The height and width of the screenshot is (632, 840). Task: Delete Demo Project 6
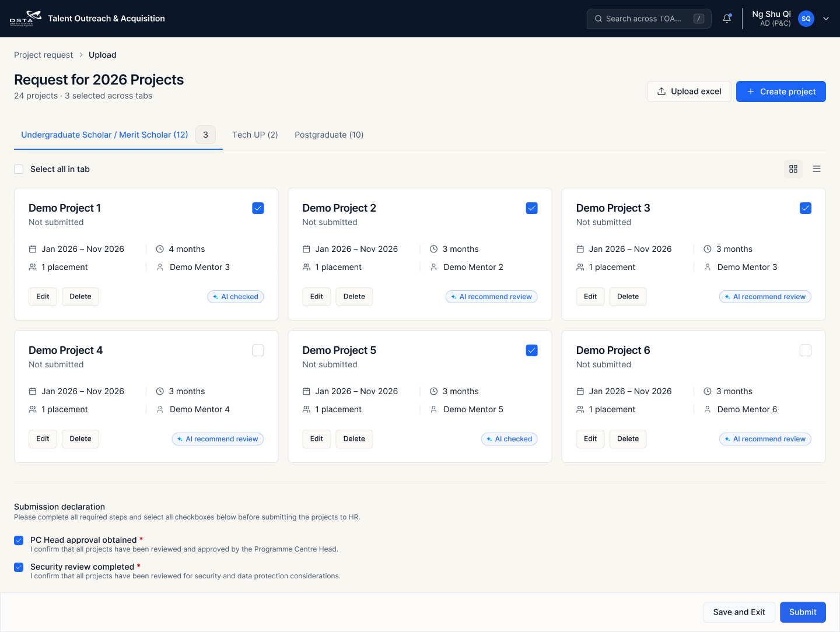[628, 439]
